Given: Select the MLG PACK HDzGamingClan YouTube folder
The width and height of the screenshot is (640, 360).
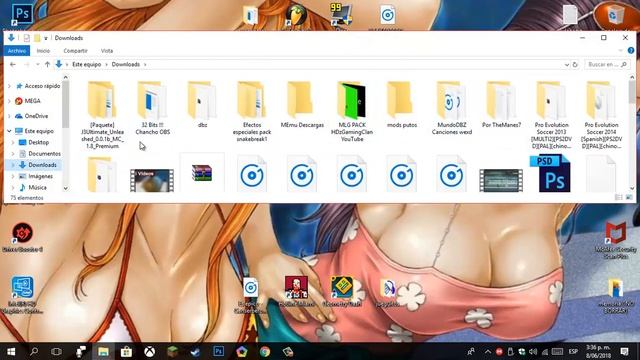Looking at the screenshot, I should [352, 111].
